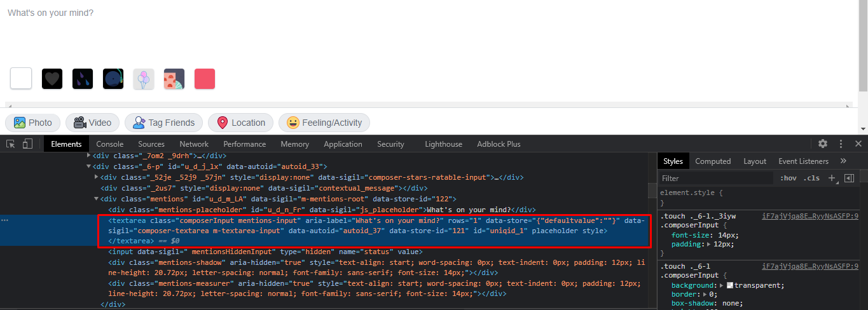Switch to the Console tab
868x310 pixels.
[x=110, y=144]
